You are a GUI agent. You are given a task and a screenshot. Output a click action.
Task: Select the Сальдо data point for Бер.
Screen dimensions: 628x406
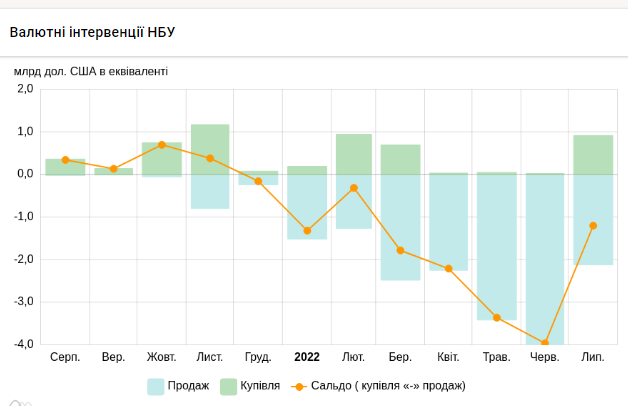(400, 250)
